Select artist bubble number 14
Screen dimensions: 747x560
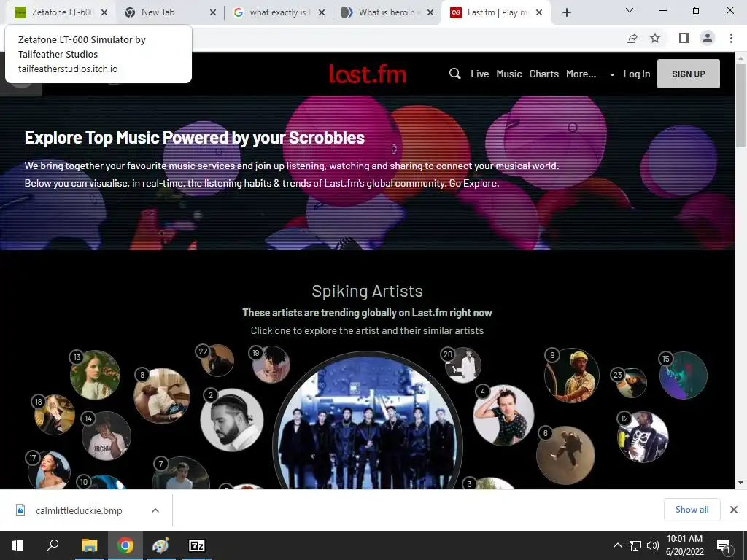pyautogui.click(x=106, y=436)
